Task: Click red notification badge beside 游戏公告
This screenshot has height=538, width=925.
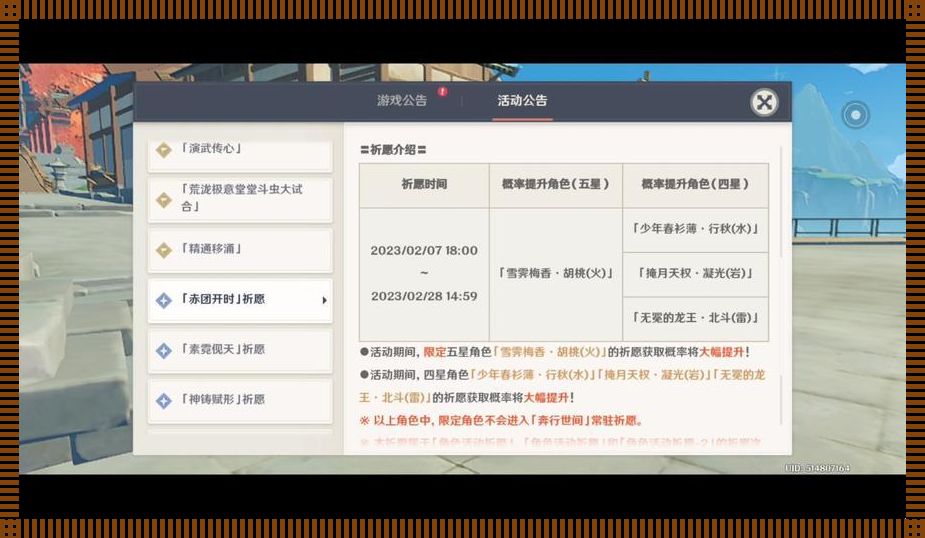Action: point(442,91)
